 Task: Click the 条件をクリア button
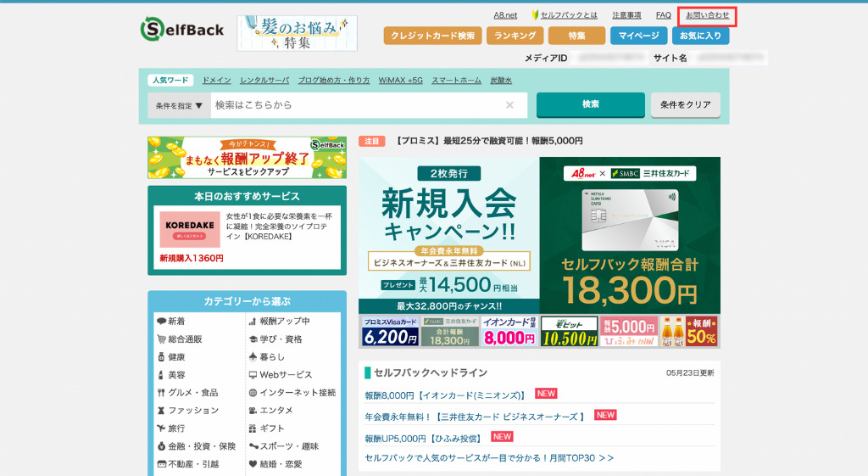pos(685,104)
